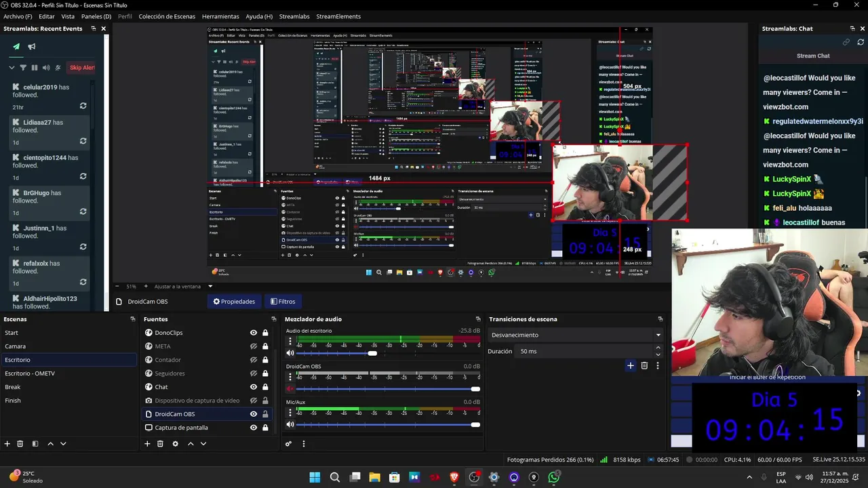Increase the transition Duración value
868x488 pixels.
click(658, 348)
